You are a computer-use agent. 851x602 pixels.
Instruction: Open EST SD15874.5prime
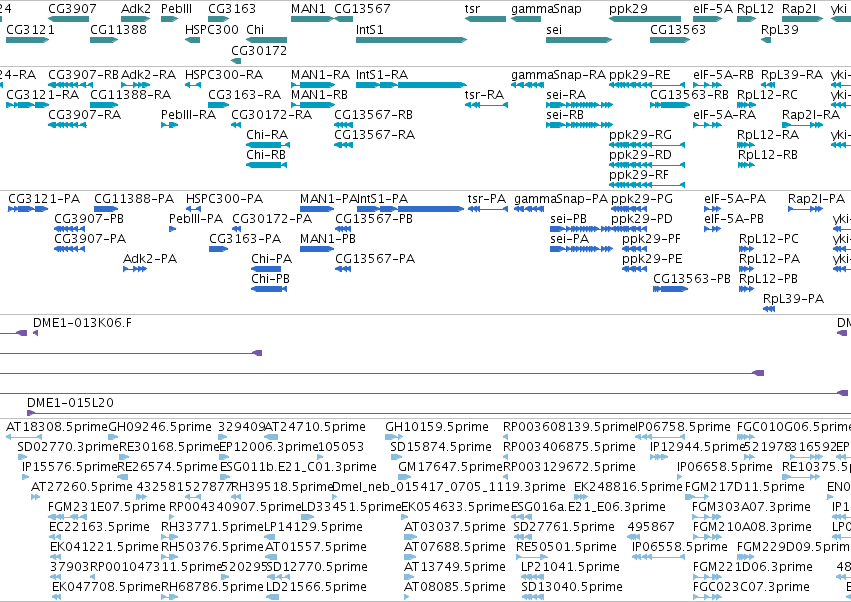click(x=441, y=447)
